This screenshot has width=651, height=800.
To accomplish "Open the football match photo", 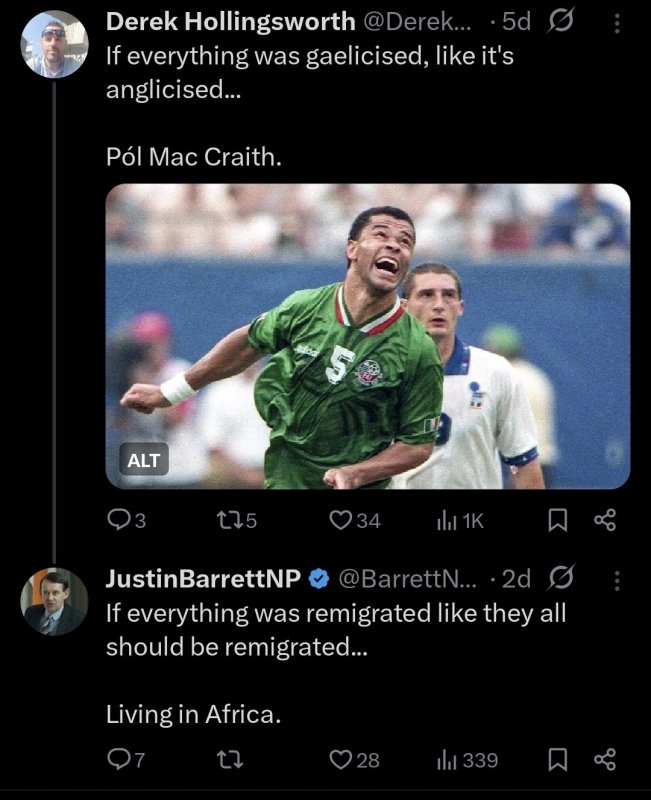I will [367, 336].
